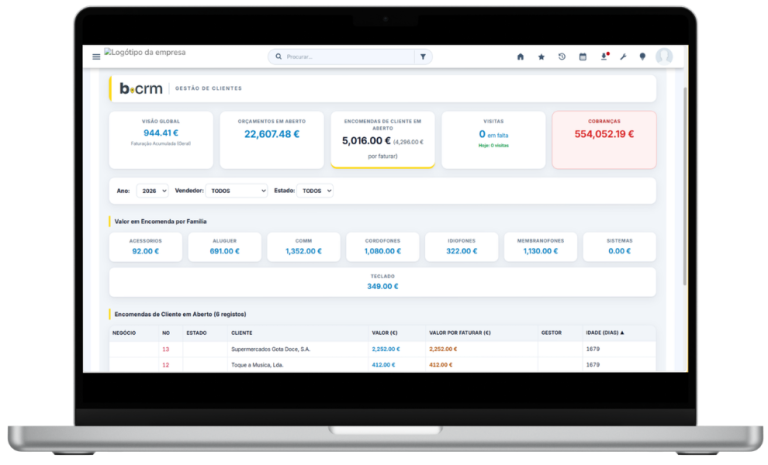Open the calendar icon
768x465 pixels.
coord(582,57)
